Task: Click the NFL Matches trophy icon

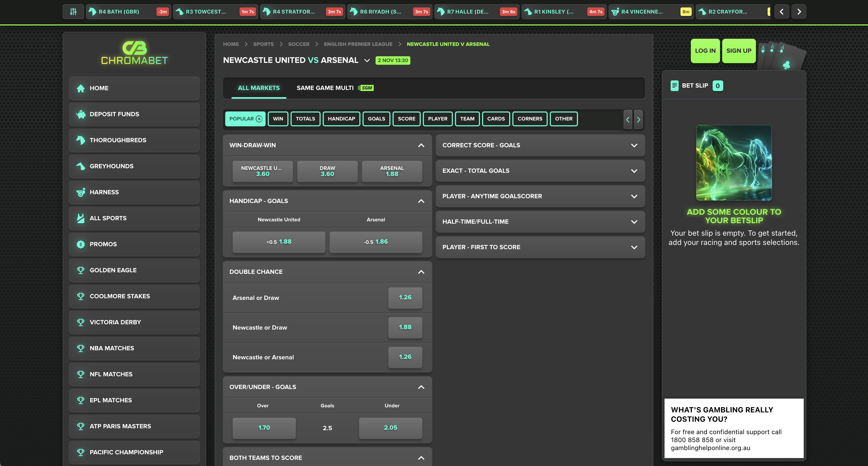Action: pos(80,374)
